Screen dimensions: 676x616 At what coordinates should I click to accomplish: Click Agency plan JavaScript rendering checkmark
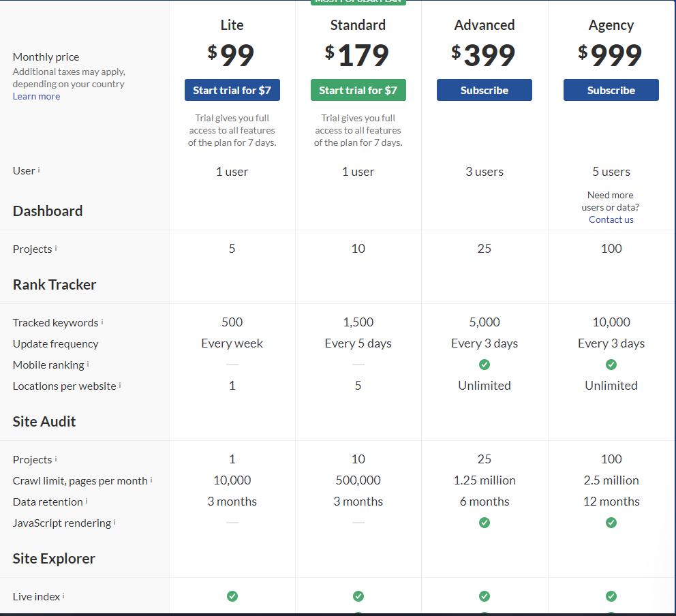[611, 523]
